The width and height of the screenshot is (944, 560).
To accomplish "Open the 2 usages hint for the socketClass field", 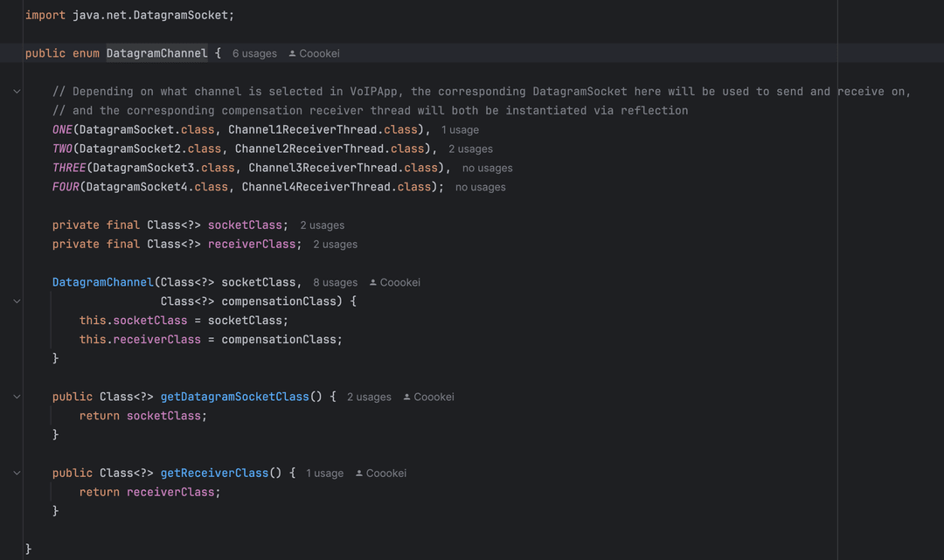I will (322, 225).
